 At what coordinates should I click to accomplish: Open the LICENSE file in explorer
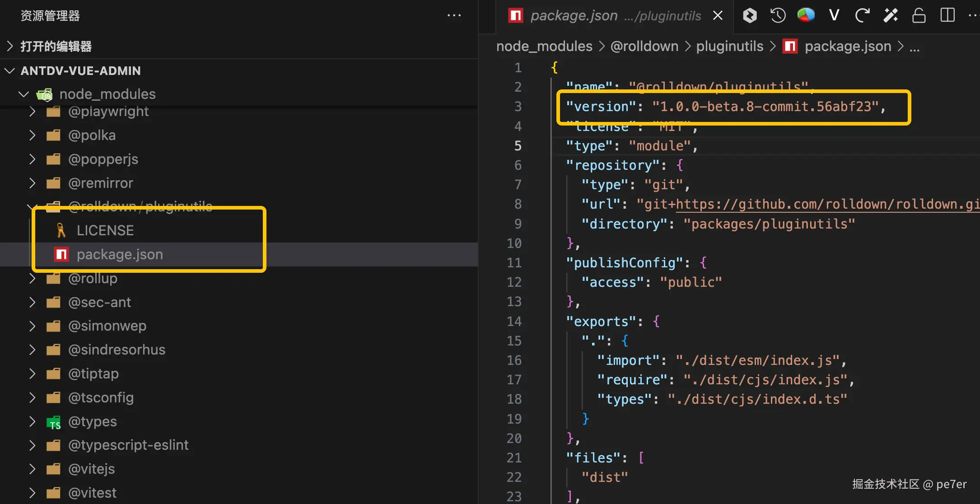pyautogui.click(x=105, y=231)
